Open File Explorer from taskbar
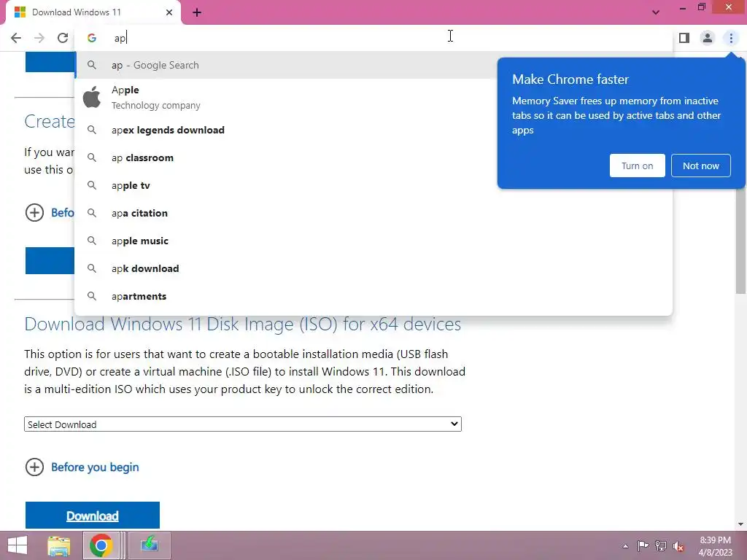The width and height of the screenshot is (747, 560). point(59,545)
